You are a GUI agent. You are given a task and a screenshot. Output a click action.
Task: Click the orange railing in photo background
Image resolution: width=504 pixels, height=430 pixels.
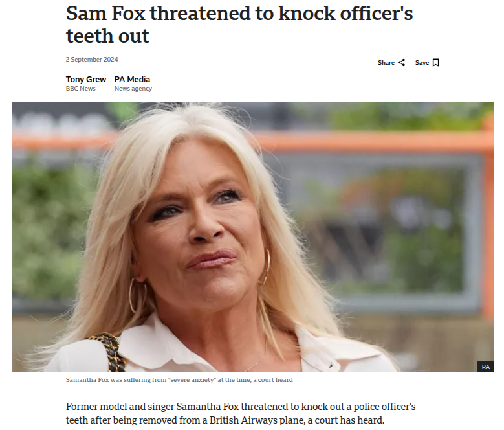click(369, 141)
